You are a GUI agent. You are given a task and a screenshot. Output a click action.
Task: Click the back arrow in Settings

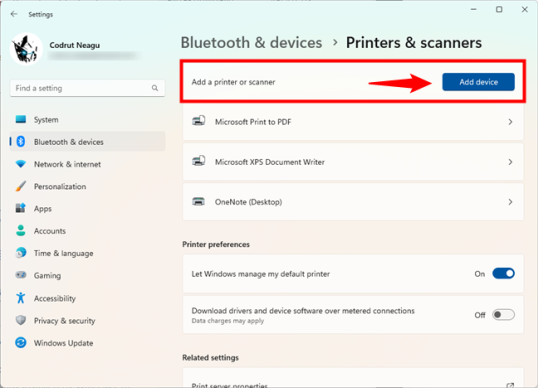tap(14, 14)
